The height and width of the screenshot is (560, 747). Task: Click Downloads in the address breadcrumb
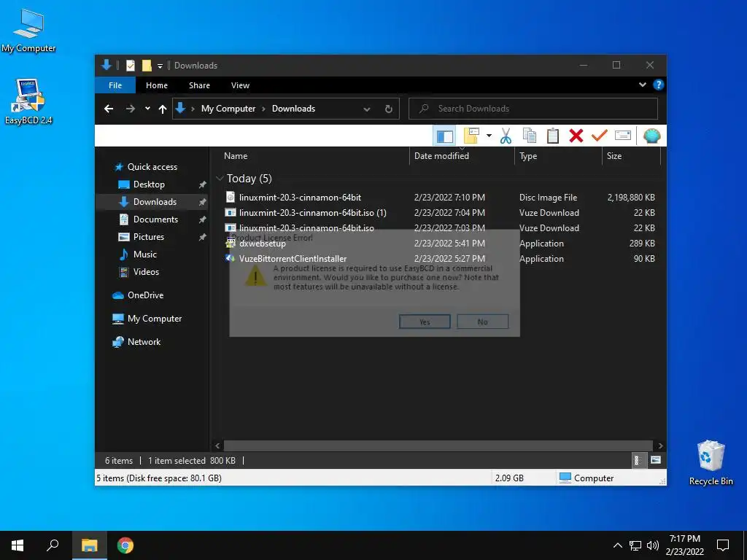pyautogui.click(x=293, y=109)
